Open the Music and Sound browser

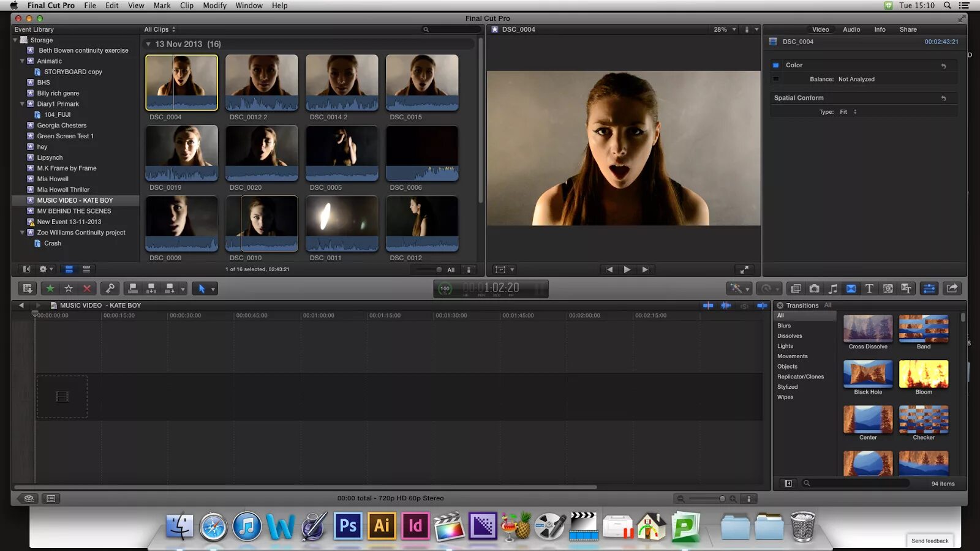click(833, 288)
